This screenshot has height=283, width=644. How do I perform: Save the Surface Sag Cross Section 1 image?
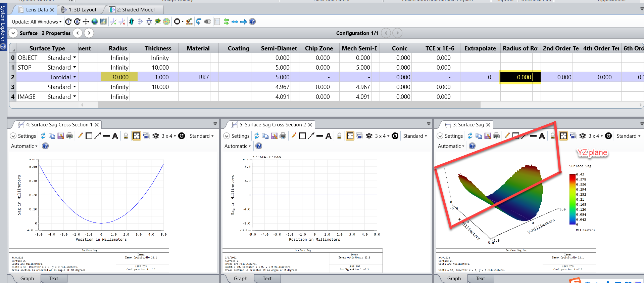pyautogui.click(x=61, y=136)
